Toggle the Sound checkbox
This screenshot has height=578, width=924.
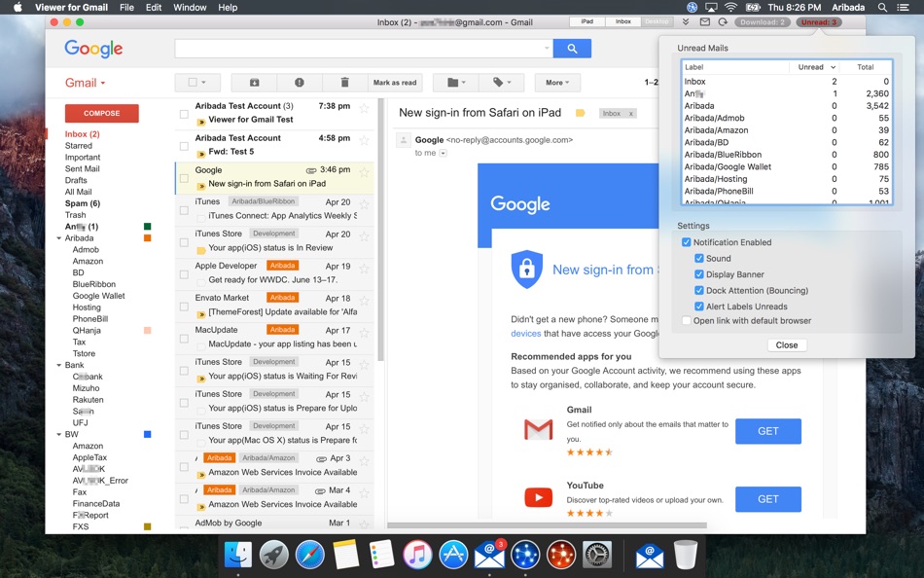tap(699, 258)
